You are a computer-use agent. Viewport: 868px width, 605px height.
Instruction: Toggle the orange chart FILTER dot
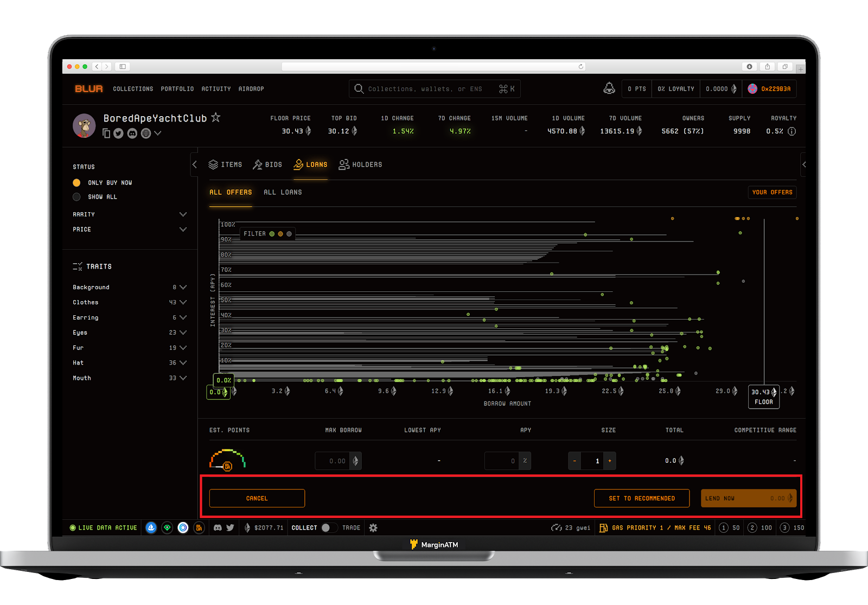click(x=280, y=234)
